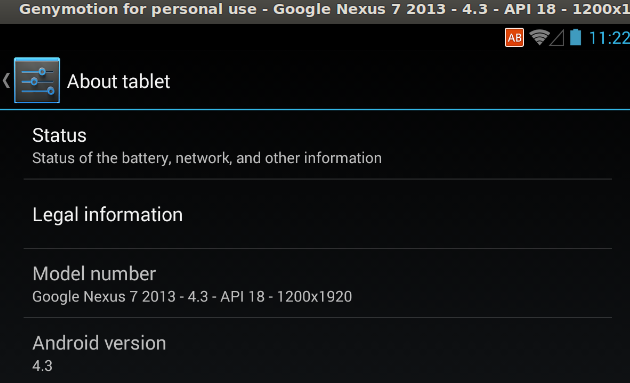Tap the 11:22 clock in status bar
Image resolution: width=630 pixels, height=383 pixels.
point(609,38)
